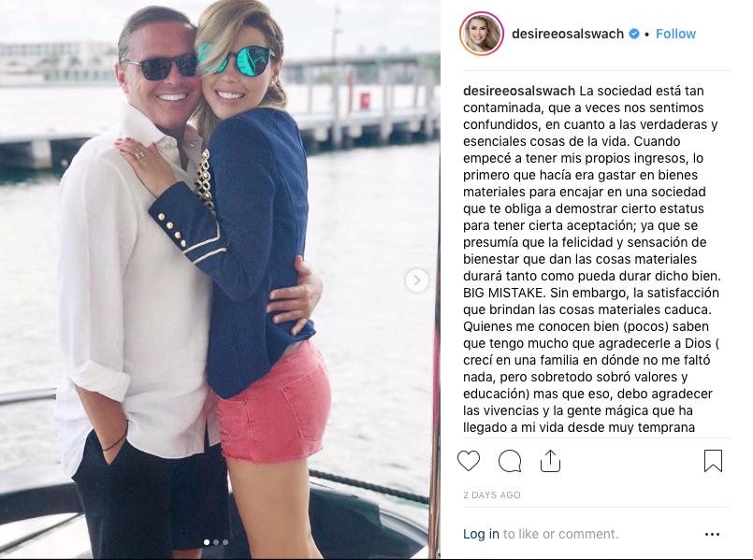The height and width of the screenshot is (560, 753).
Task: Click the woman's mirrored sunglasses in the photo
Action: 235,59
